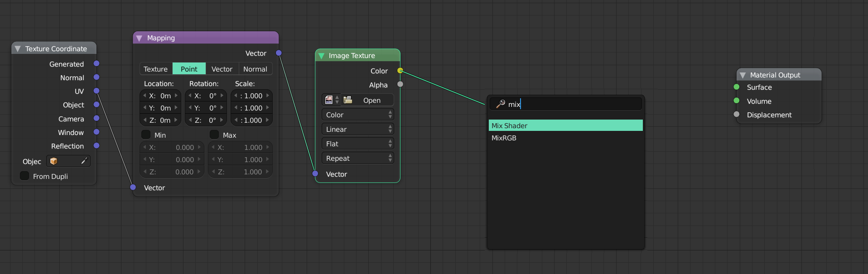
Task: Click the Location Y field
Action: tap(160, 108)
